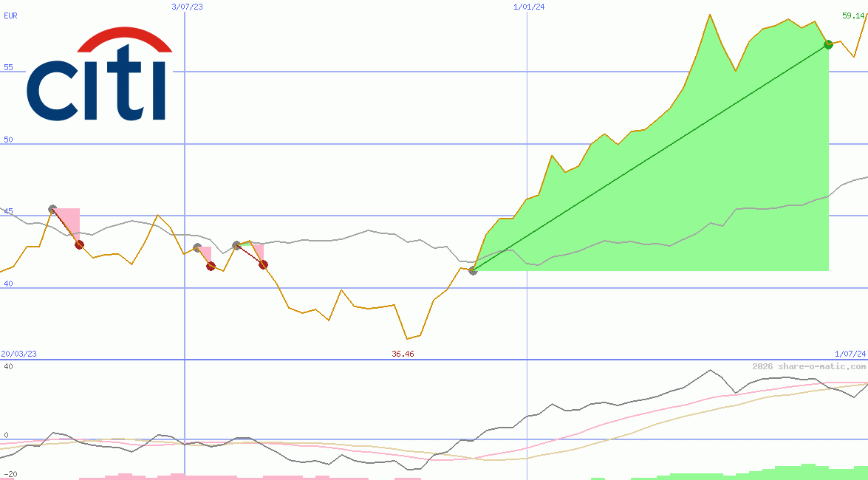Click the green trend end dot near 59 EUR
The image size is (868, 480).
(x=828, y=45)
